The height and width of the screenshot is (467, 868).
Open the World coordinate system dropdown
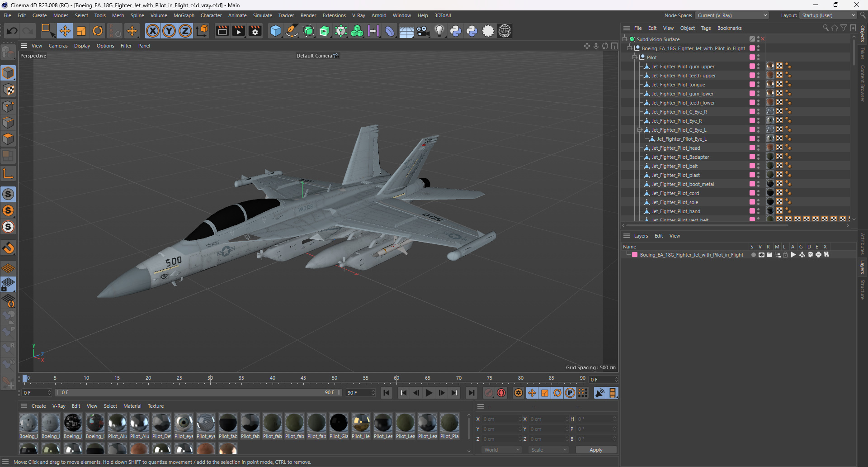(501, 450)
